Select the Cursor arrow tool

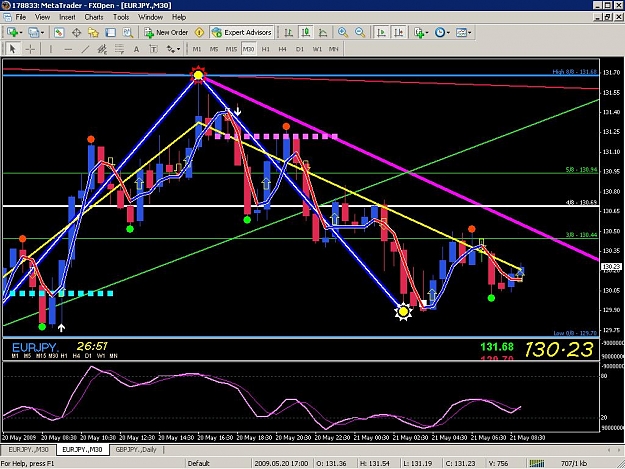click(x=13, y=49)
